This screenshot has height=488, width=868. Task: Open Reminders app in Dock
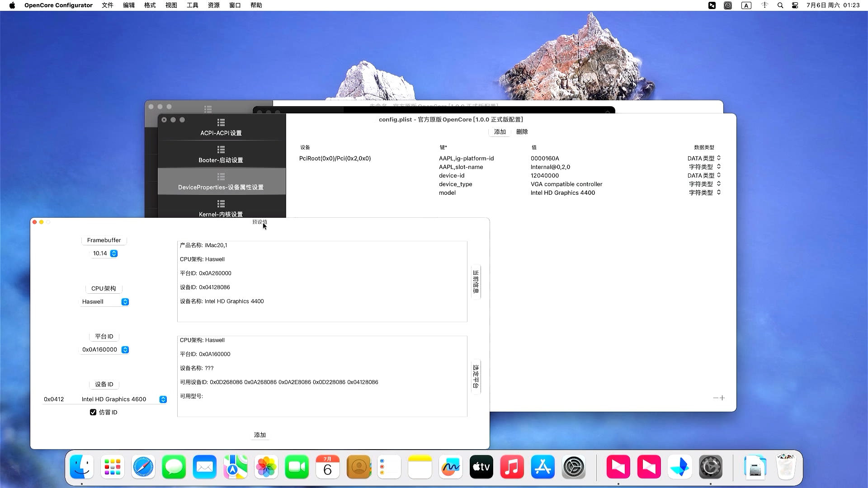pos(389,467)
